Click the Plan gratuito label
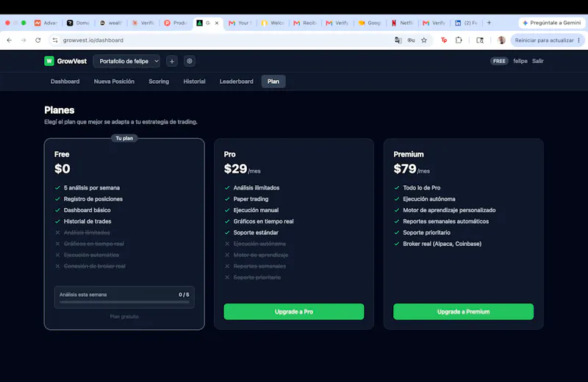This screenshot has width=588, height=382. pyautogui.click(x=124, y=317)
